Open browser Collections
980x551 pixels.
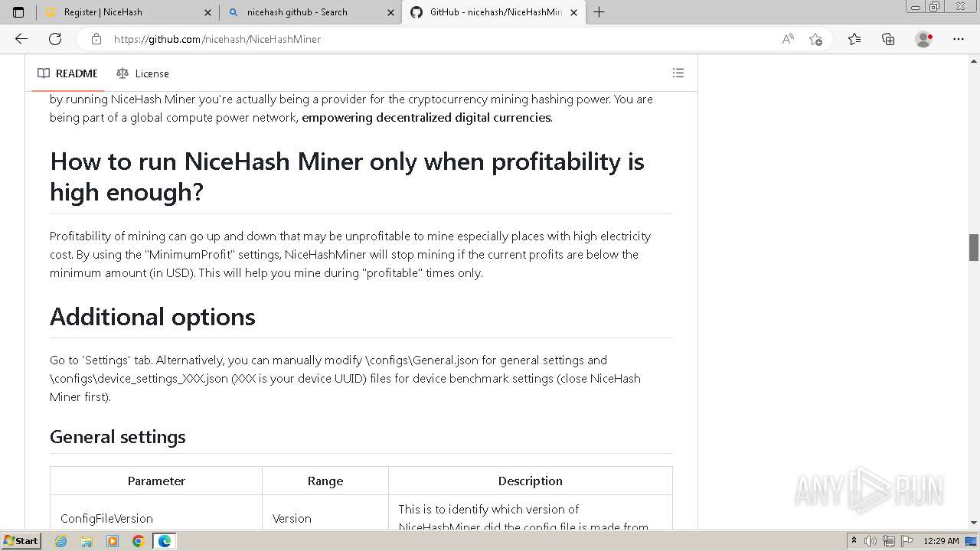(x=888, y=39)
